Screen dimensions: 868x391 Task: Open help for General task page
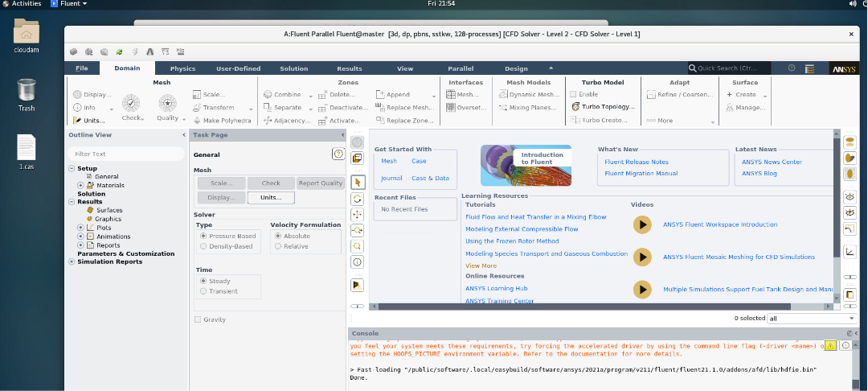(338, 154)
